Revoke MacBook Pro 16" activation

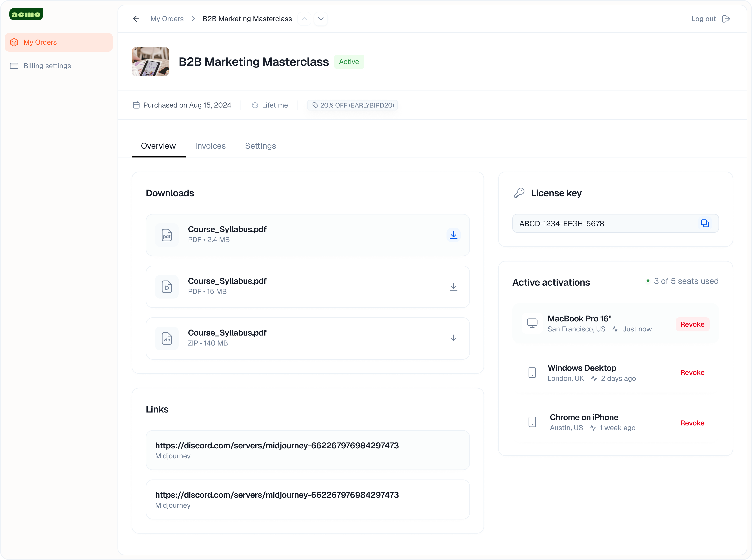pyautogui.click(x=692, y=324)
